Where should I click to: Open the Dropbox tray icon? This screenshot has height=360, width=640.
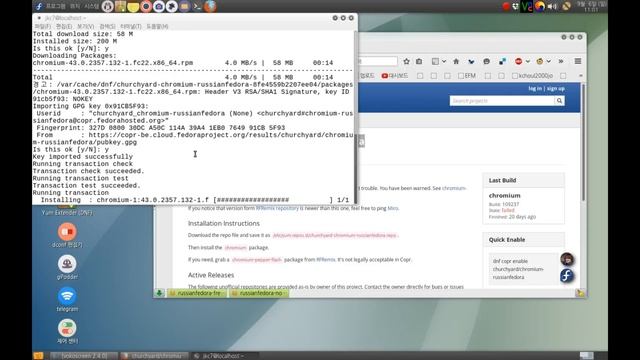(x=516, y=6)
